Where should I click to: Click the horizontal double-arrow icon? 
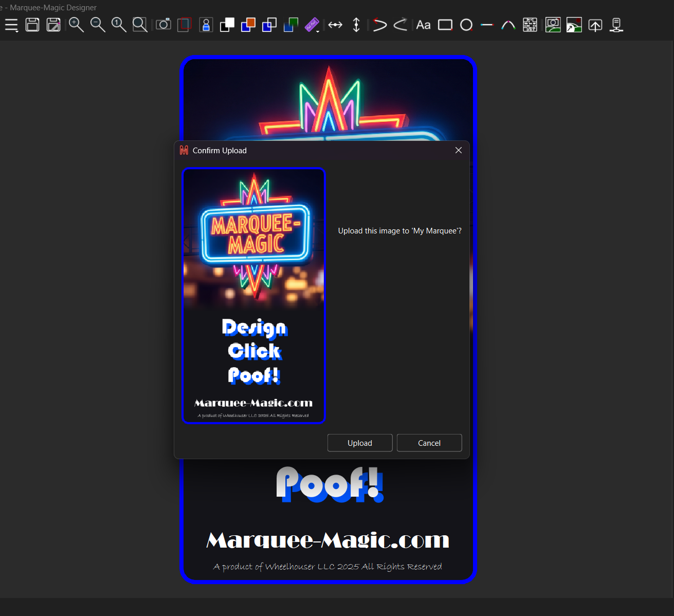(x=335, y=25)
